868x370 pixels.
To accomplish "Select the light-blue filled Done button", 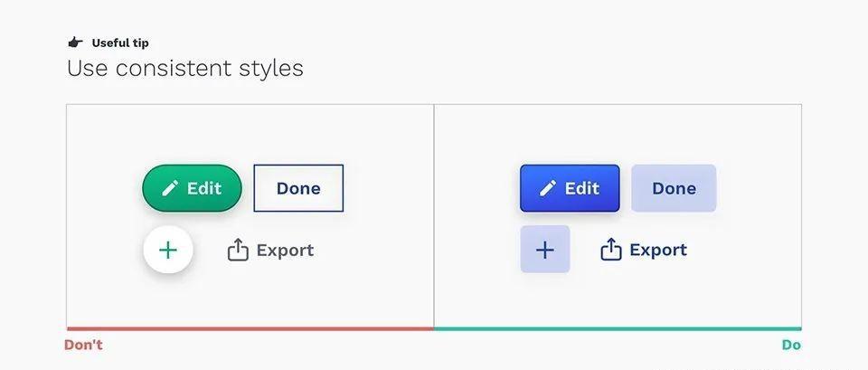I will point(674,188).
